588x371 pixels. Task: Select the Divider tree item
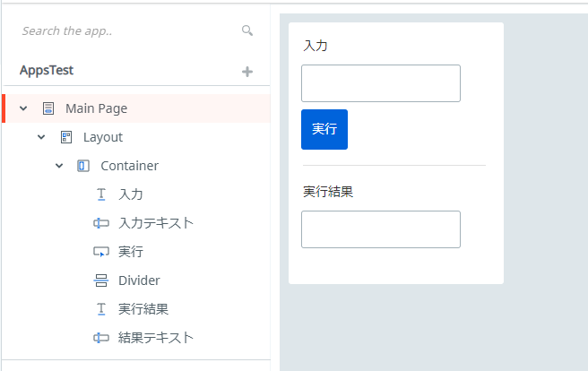139,280
